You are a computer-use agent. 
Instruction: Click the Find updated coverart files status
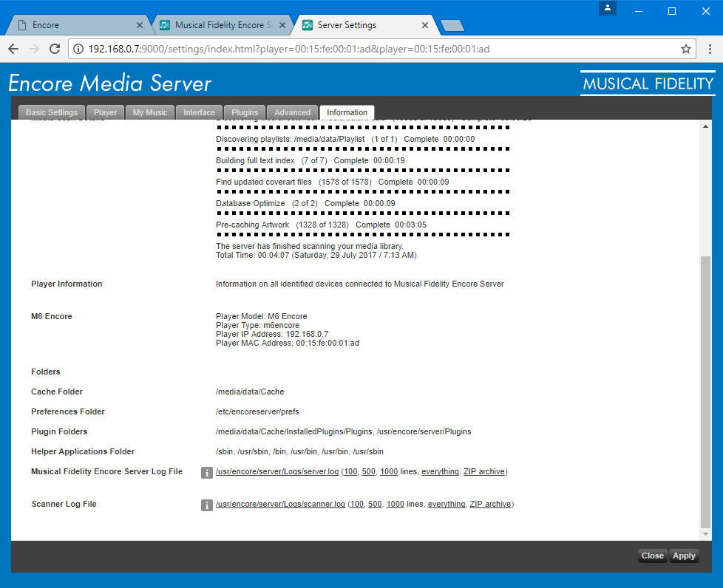click(333, 182)
